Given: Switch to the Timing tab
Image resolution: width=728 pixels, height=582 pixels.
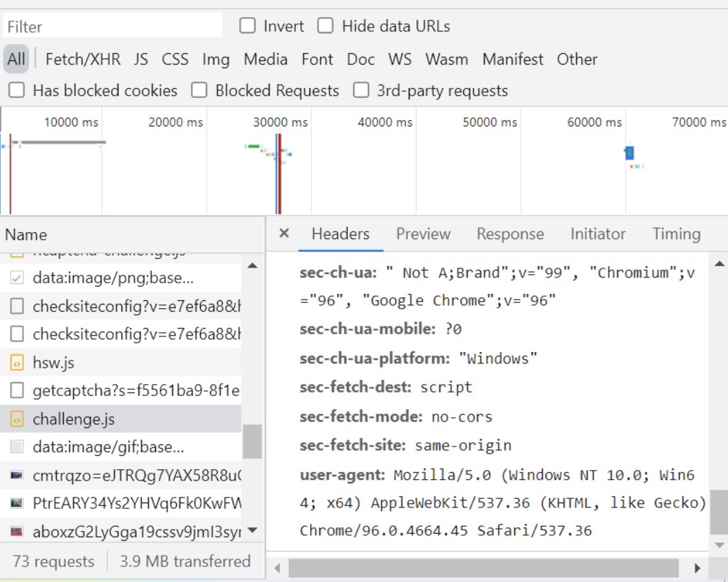Looking at the screenshot, I should click(x=676, y=234).
